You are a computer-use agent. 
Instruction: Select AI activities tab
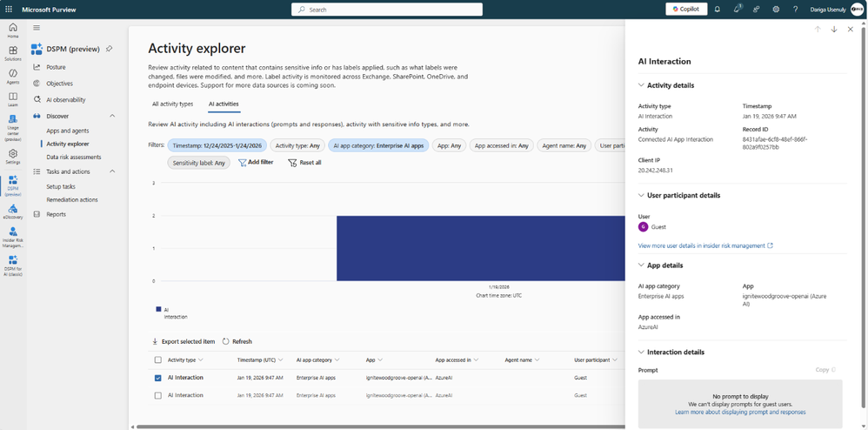pyautogui.click(x=224, y=104)
